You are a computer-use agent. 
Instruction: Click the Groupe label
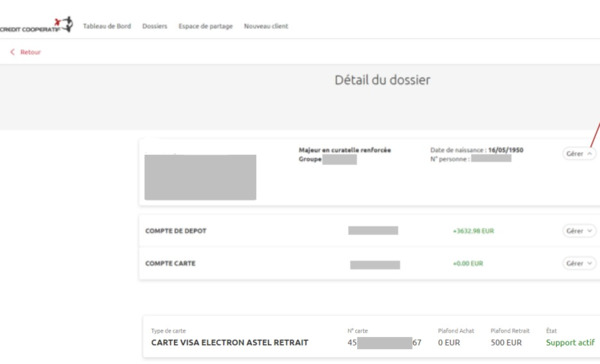pyautogui.click(x=310, y=159)
